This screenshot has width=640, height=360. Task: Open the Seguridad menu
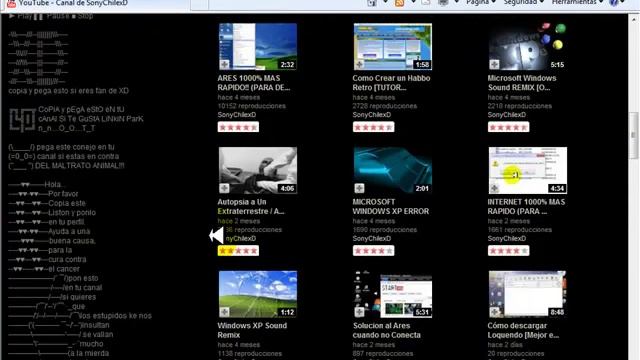click(x=524, y=2)
